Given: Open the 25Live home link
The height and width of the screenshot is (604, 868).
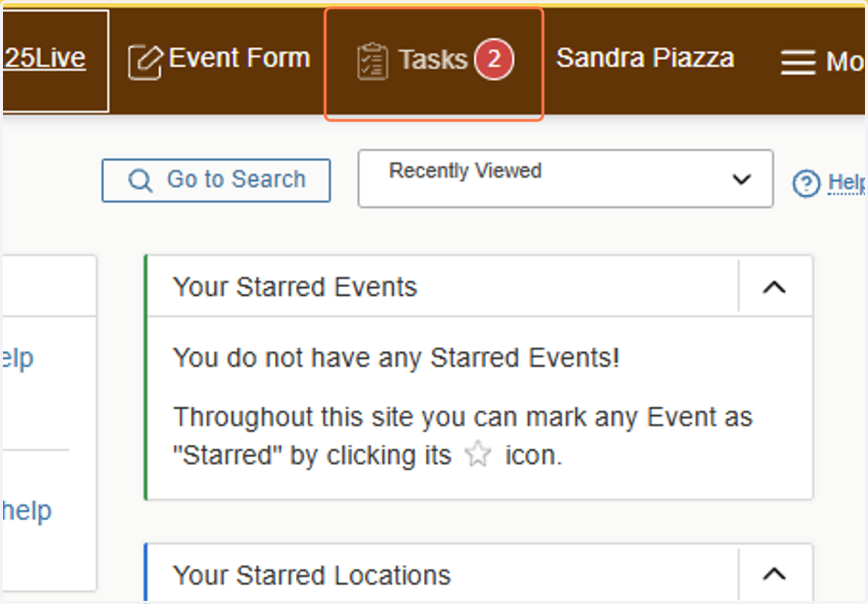Looking at the screenshot, I should click(45, 59).
